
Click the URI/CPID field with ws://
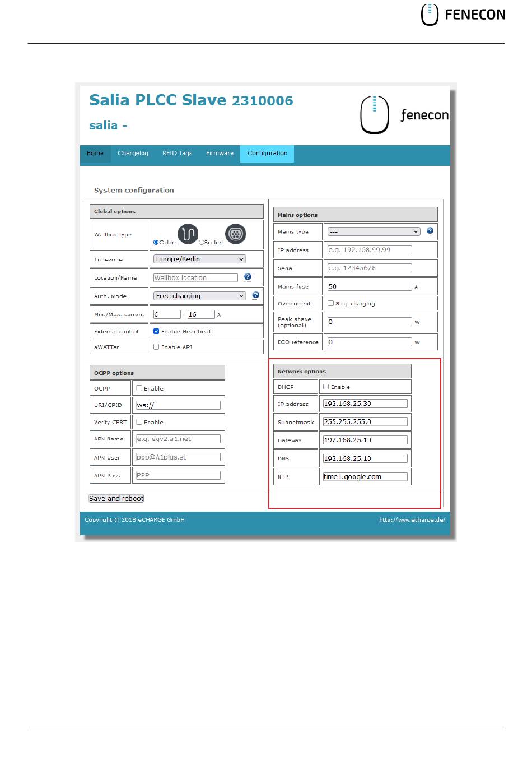tap(178, 405)
